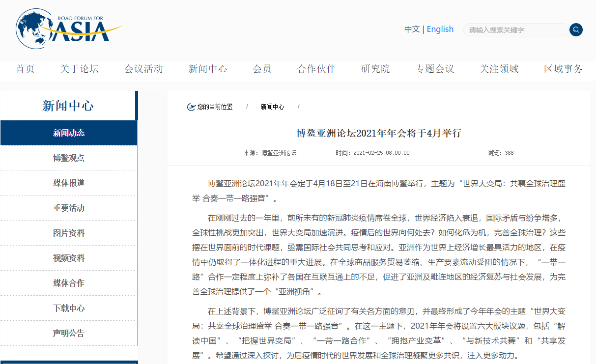Select 媒体报道 in the sidebar
The width and height of the screenshot is (596, 364).
69,183
